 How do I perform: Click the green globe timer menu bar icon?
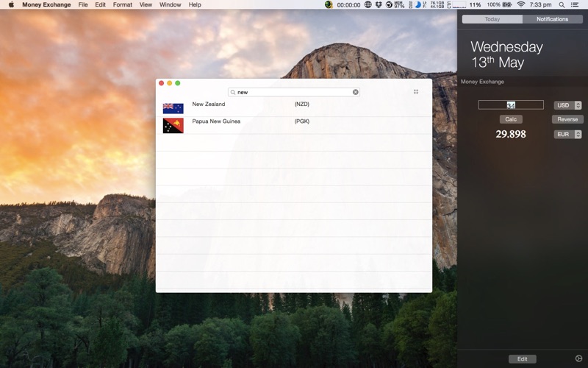pyautogui.click(x=329, y=4)
